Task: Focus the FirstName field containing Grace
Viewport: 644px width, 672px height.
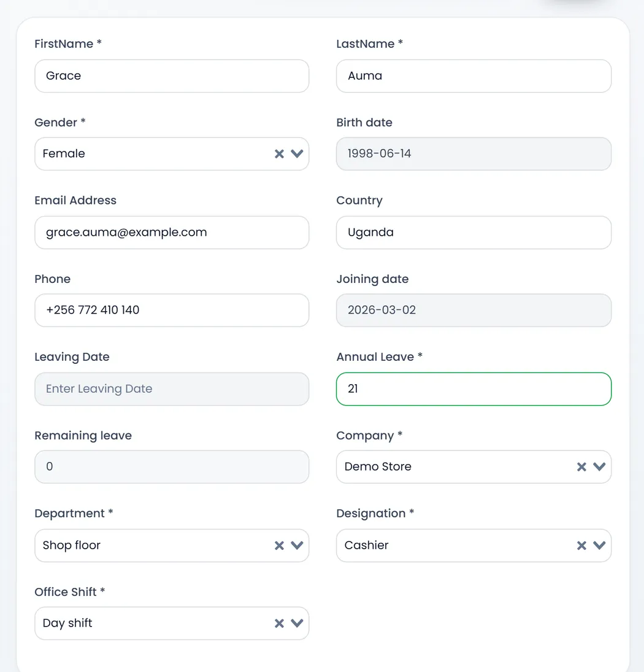Action: (172, 76)
